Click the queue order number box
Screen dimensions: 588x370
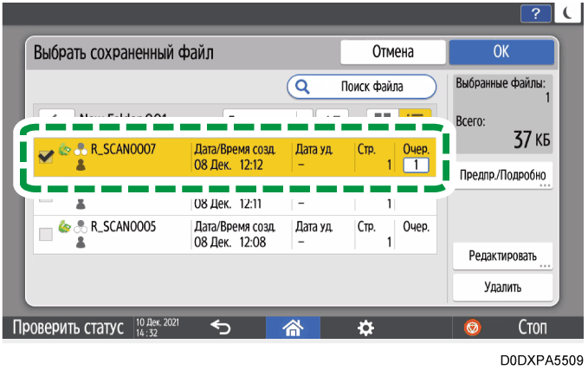click(x=415, y=165)
